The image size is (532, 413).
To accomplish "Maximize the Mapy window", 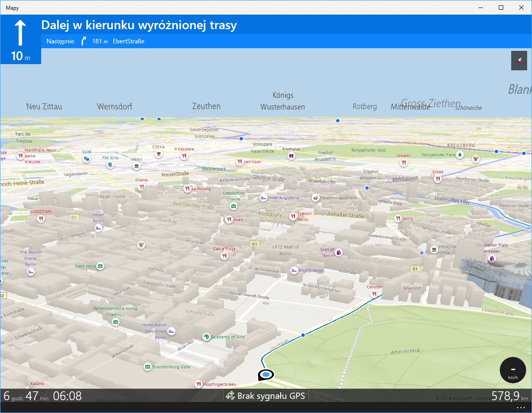I will click(x=501, y=8).
